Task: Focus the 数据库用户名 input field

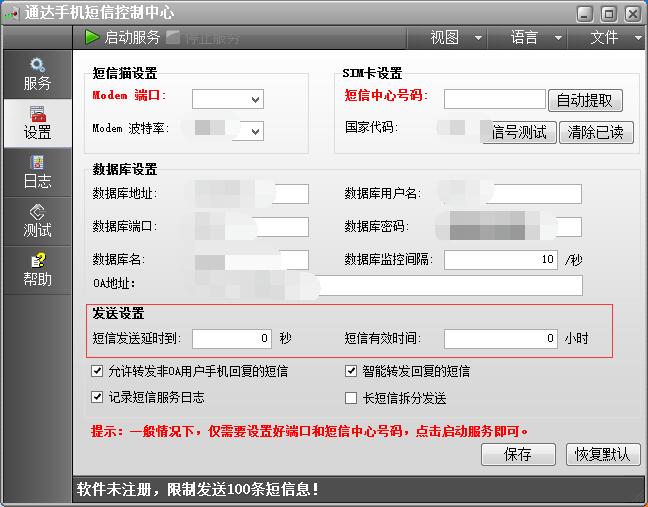Action: [513, 194]
